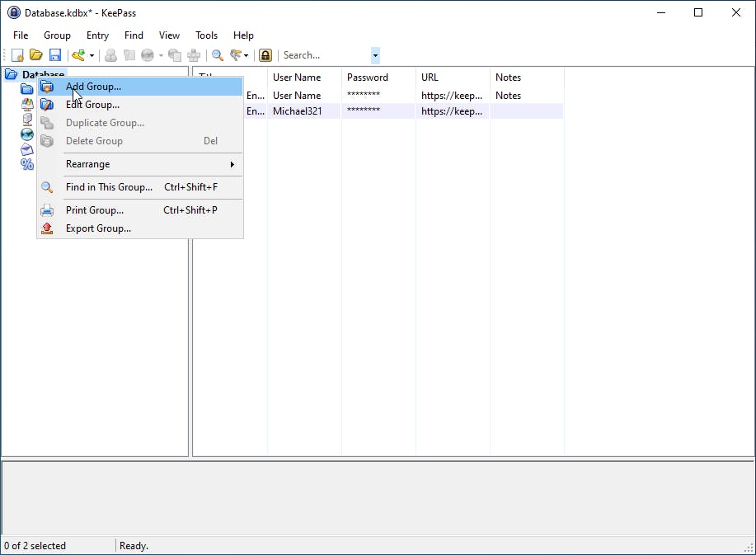Open the Search box dropdown arrow
This screenshot has width=756, height=555.
point(375,55)
